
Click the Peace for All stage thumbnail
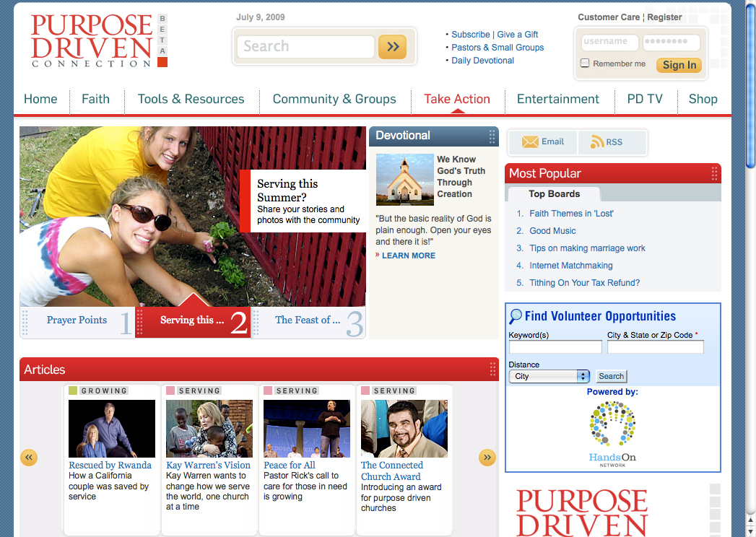click(x=307, y=429)
